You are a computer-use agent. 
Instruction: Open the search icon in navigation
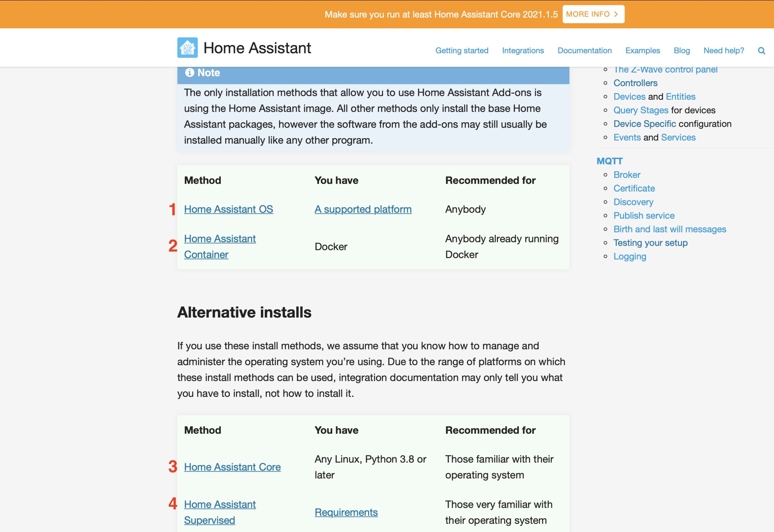pyautogui.click(x=762, y=50)
